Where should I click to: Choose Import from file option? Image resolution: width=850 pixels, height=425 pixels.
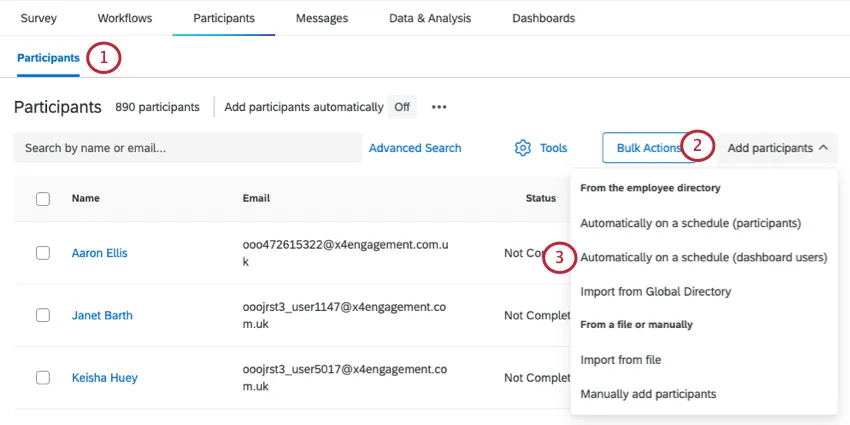(x=621, y=359)
